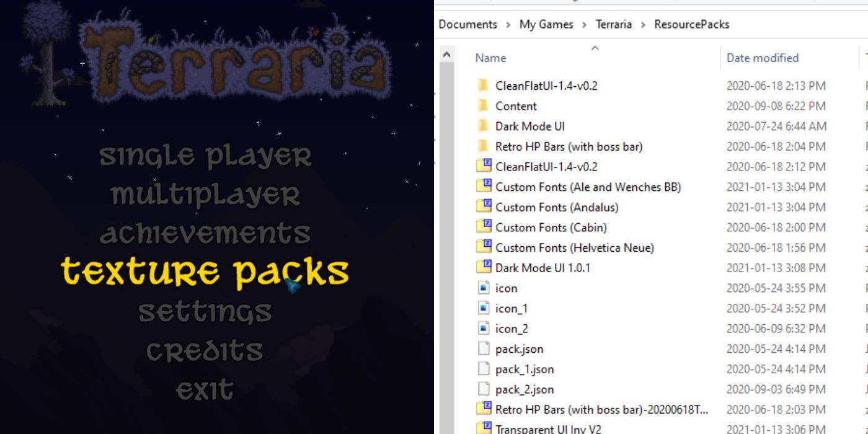This screenshot has height=434, width=868.
Task: Select Custom Fonts (Cabin) file name
Action: pos(551,227)
